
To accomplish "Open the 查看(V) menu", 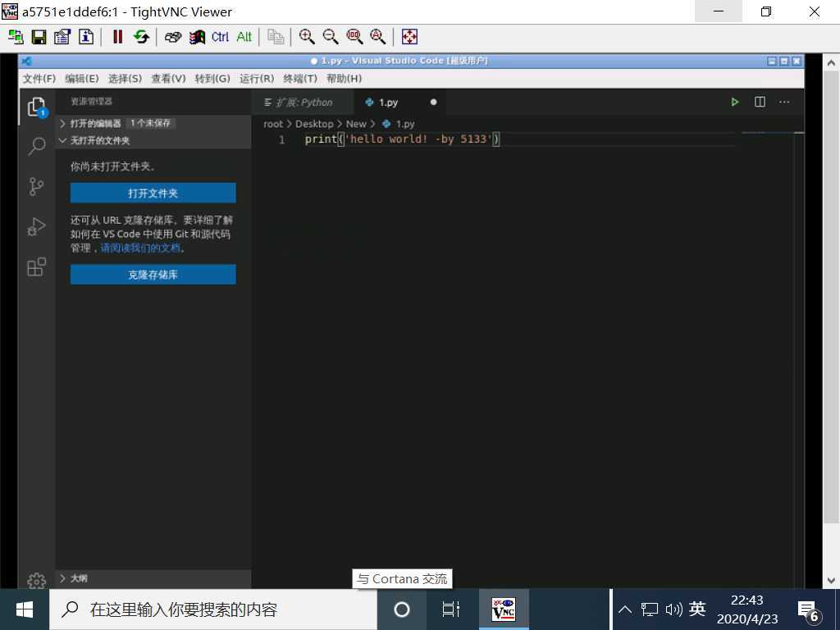I will pyautogui.click(x=168, y=79).
